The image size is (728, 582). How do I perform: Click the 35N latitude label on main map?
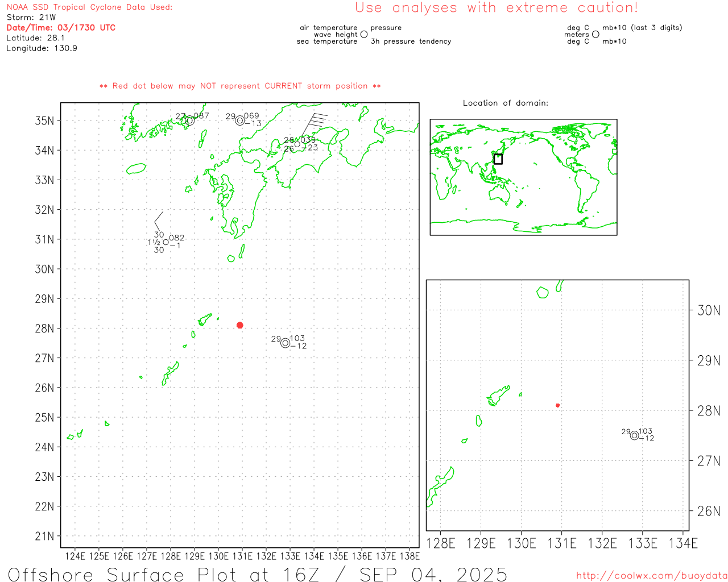click(44, 120)
